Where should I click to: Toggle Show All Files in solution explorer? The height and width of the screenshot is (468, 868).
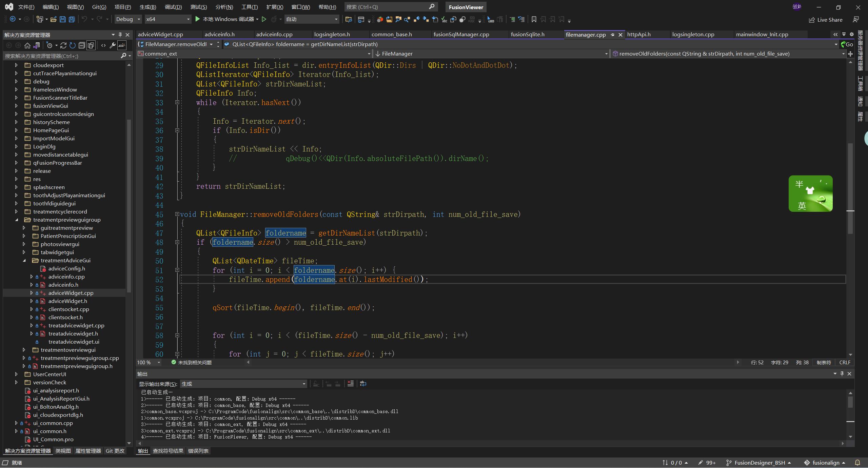[x=91, y=45]
